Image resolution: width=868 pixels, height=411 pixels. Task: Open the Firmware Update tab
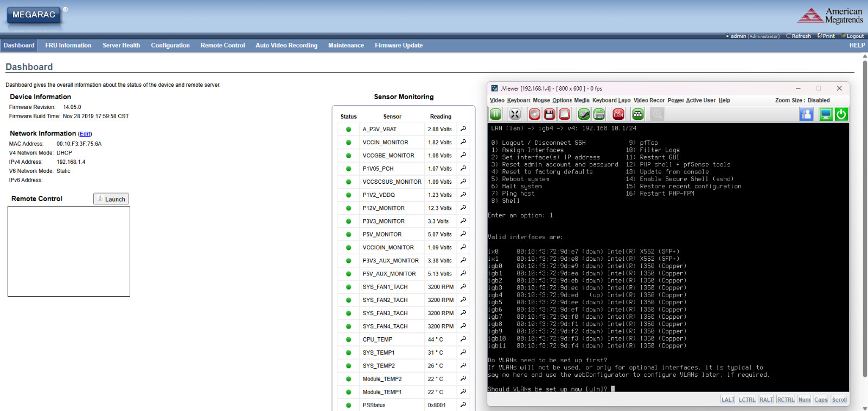[398, 46]
